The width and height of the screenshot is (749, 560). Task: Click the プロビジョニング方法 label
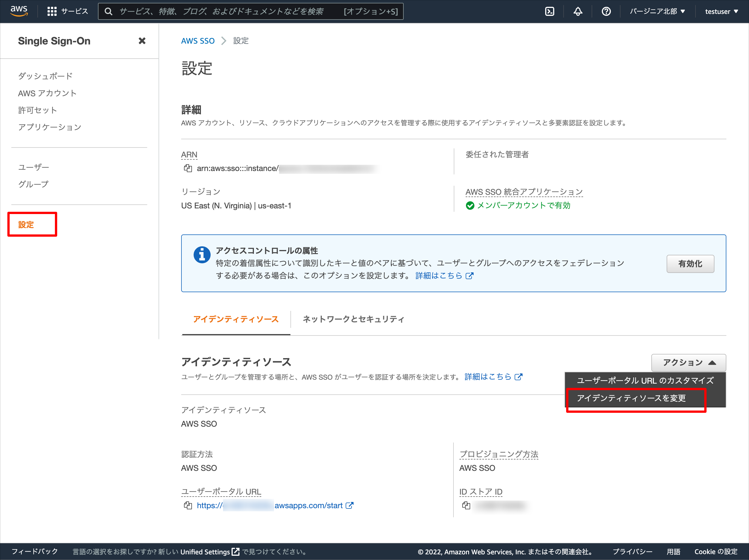tap(499, 454)
